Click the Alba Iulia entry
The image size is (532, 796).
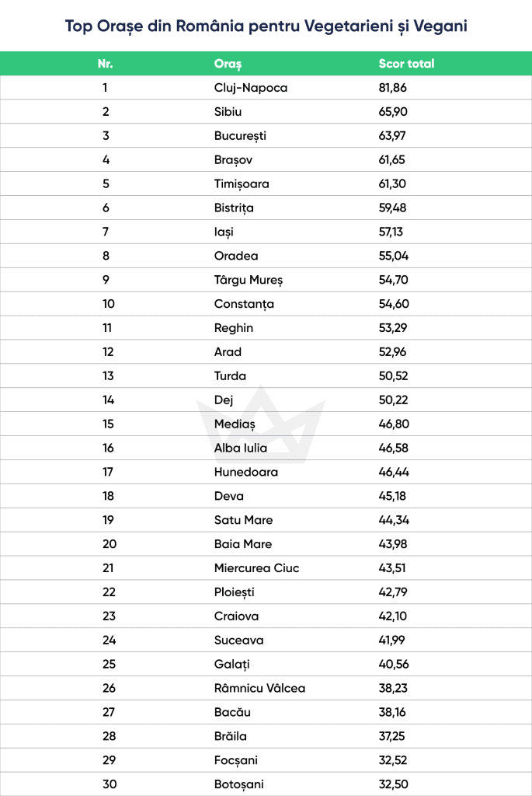241,448
